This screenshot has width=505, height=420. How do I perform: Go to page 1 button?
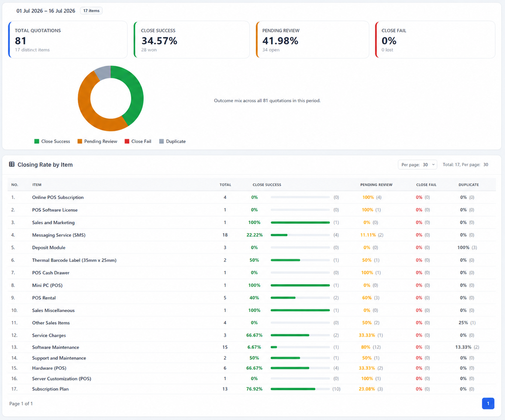488,403
